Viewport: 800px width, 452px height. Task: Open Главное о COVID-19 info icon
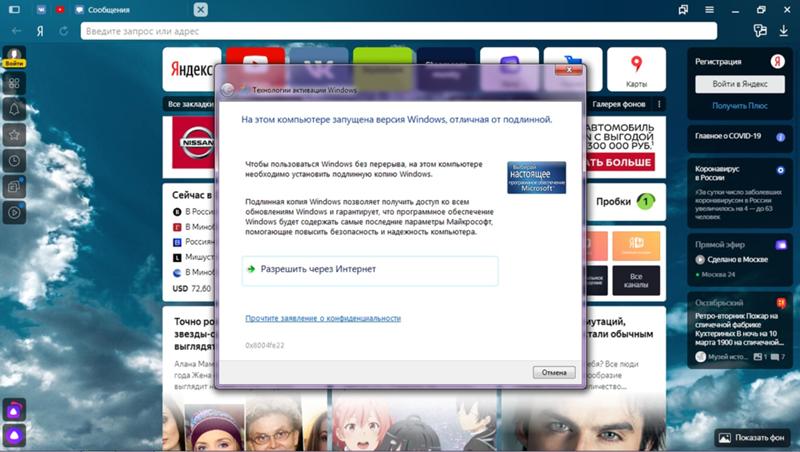click(780, 137)
